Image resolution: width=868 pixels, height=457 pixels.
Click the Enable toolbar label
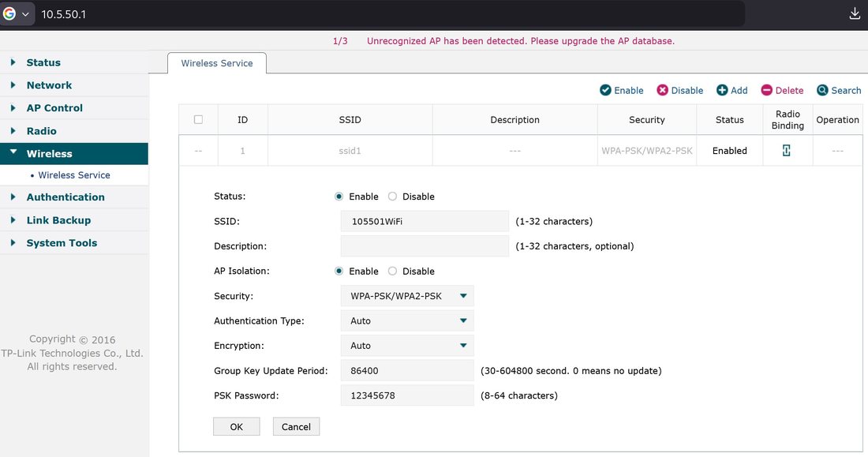point(629,90)
